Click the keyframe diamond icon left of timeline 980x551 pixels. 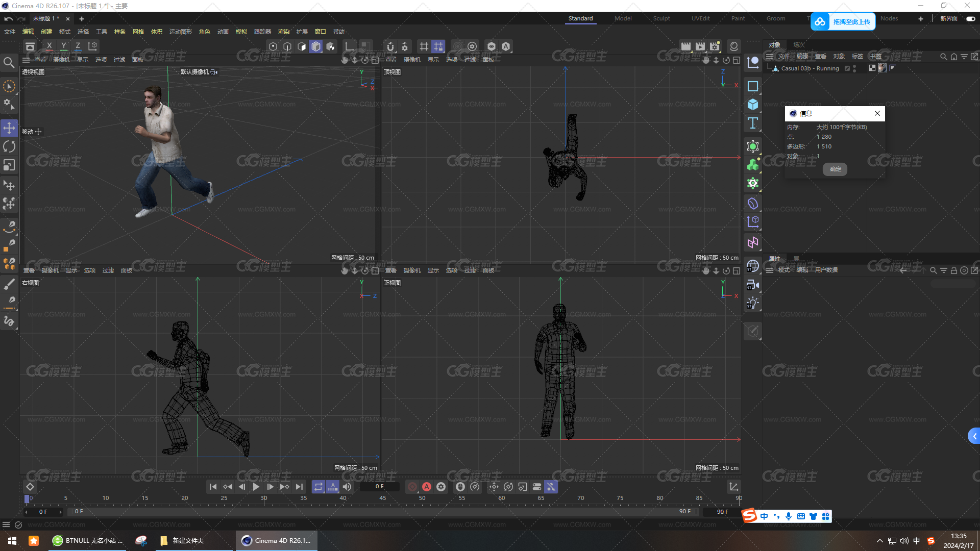click(30, 487)
